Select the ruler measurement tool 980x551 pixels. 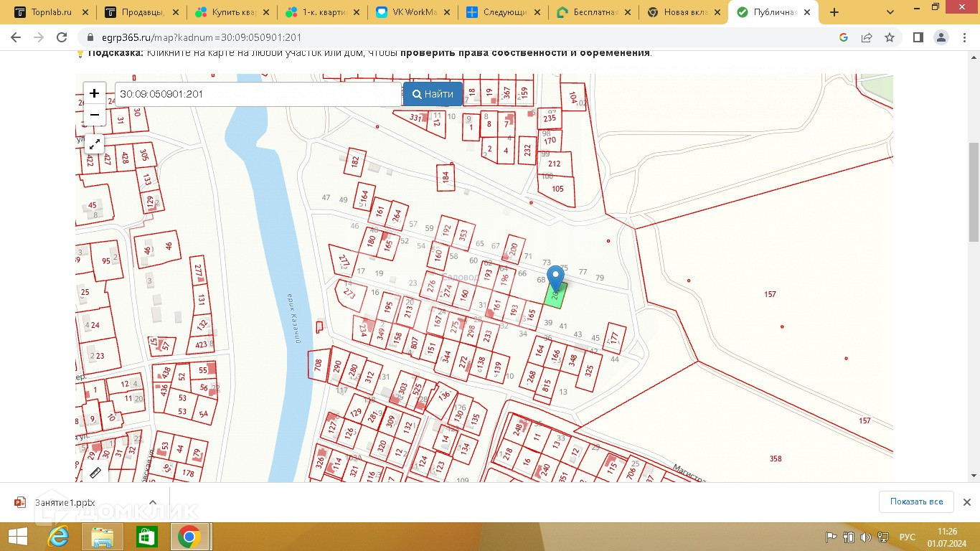[x=94, y=472]
